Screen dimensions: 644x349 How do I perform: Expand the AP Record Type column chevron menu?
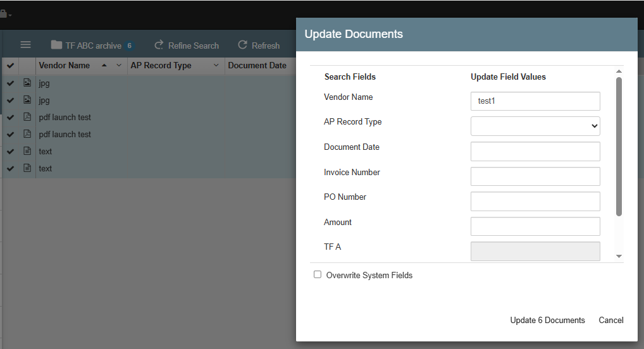tap(216, 66)
